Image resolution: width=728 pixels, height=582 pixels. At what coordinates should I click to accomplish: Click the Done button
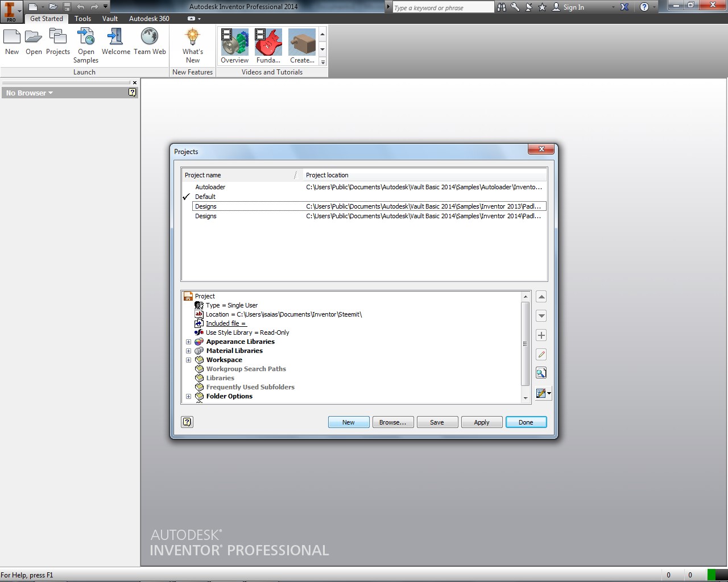pyautogui.click(x=526, y=422)
